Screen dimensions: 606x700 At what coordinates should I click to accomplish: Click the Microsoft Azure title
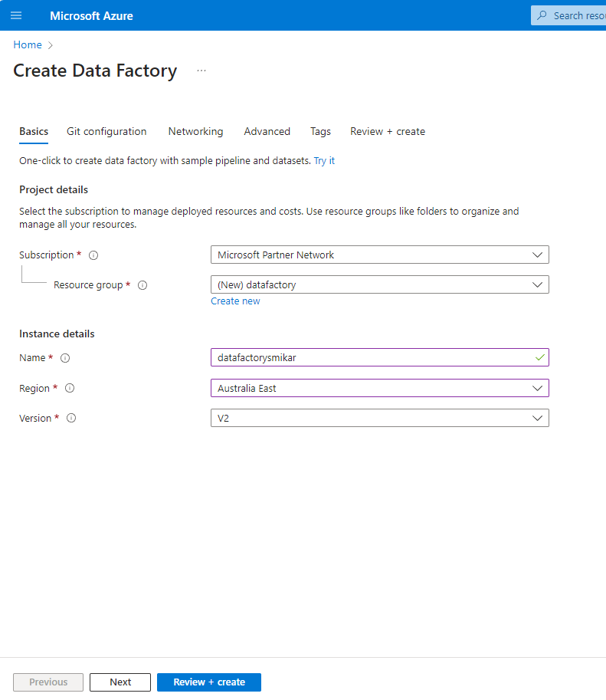click(91, 15)
